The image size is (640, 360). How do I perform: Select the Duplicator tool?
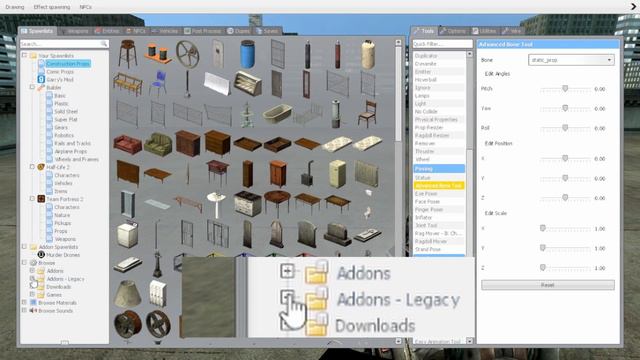tap(439, 56)
